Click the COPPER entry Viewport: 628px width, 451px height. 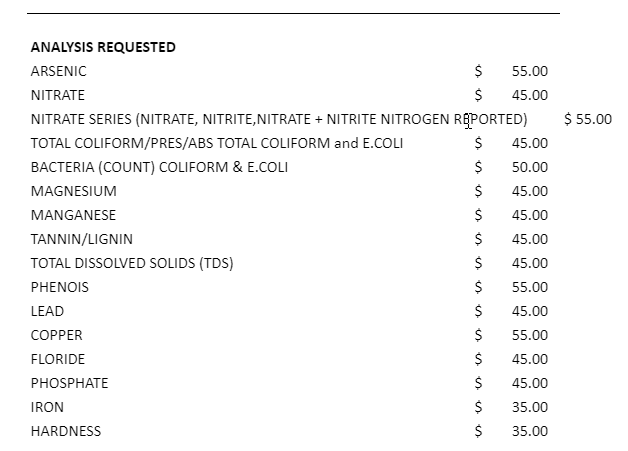tap(56, 336)
